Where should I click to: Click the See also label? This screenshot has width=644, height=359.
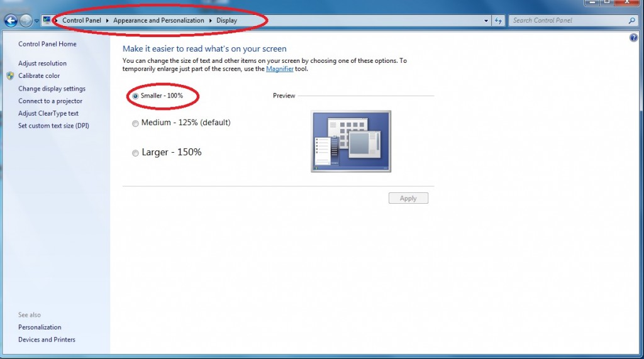(30, 314)
